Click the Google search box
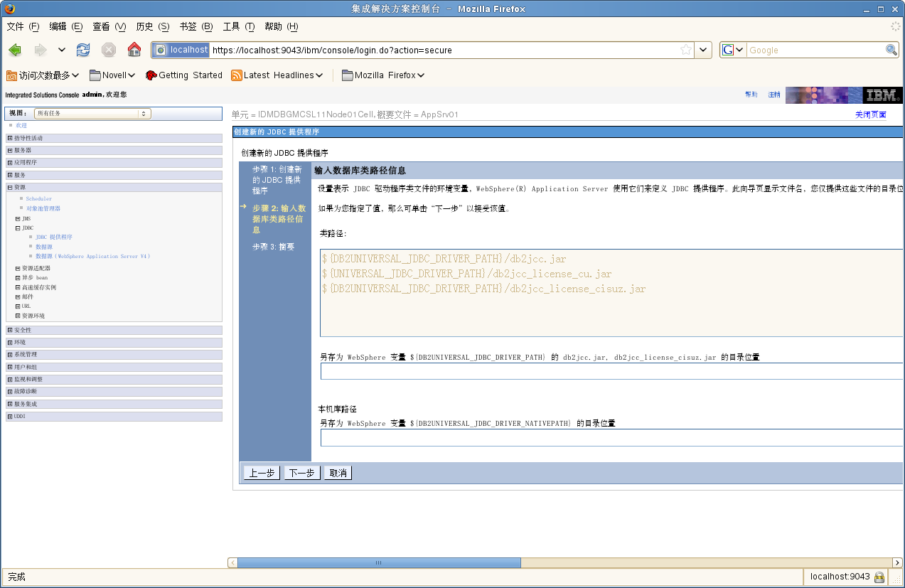The height and width of the screenshot is (588, 905). pos(815,50)
